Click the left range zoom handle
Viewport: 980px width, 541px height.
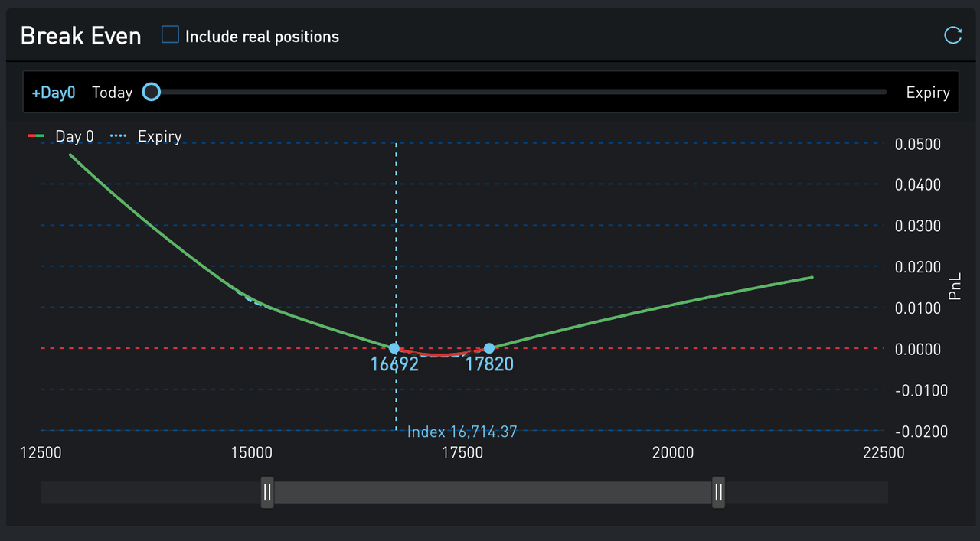(267, 492)
